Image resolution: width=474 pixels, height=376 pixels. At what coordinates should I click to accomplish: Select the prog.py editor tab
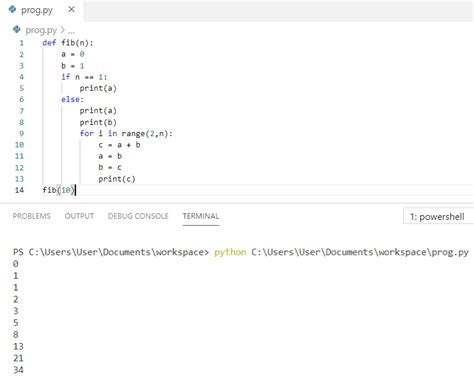click(42, 10)
